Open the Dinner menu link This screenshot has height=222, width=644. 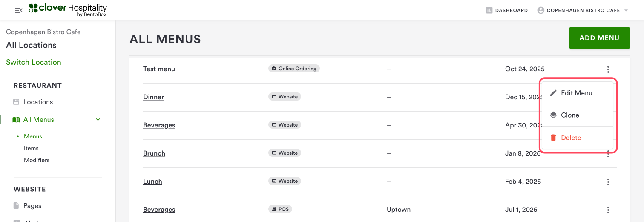click(x=153, y=97)
